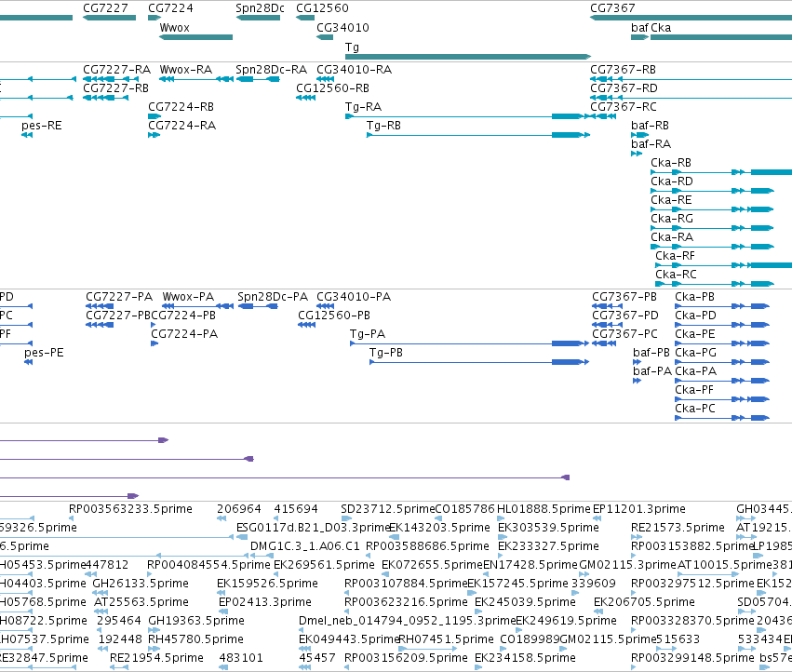This screenshot has height=672, width=792.
Task: Click the CG7224-RA transcript label
Action: pos(181,126)
